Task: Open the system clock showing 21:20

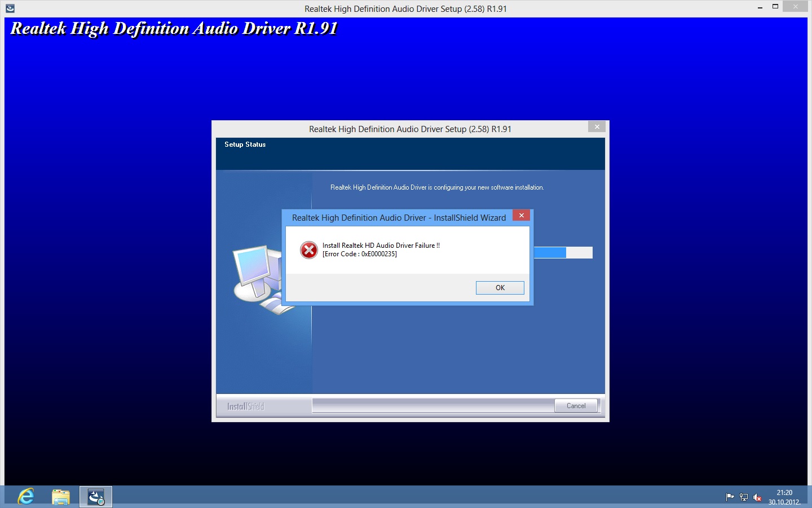Action: click(784, 497)
